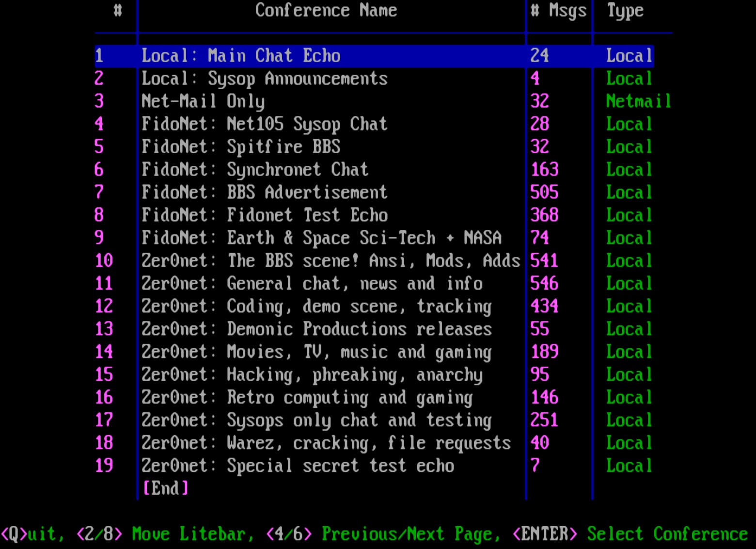Select FidoNet: Fidonet Test Echo
This screenshot has height=549, width=756.
(x=265, y=215)
